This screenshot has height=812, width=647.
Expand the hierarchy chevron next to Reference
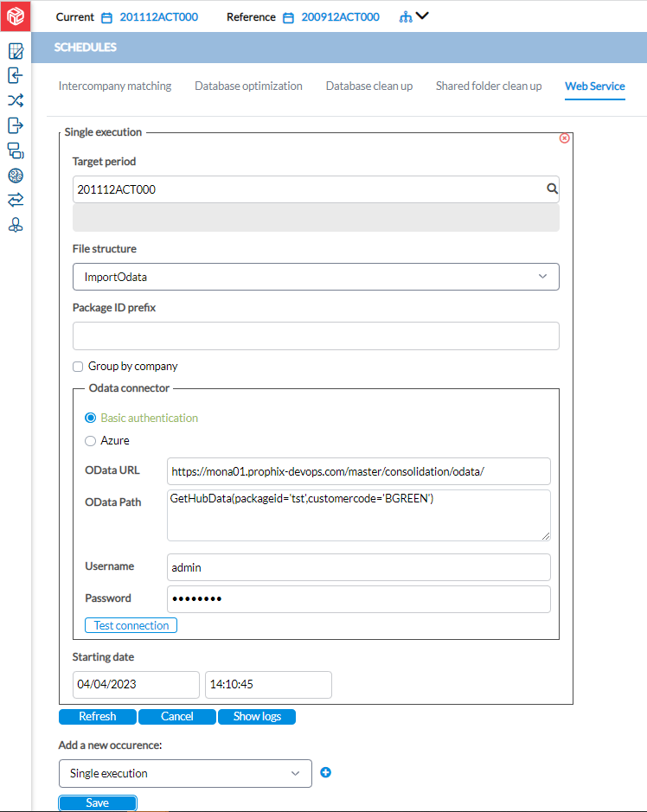[422, 16]
